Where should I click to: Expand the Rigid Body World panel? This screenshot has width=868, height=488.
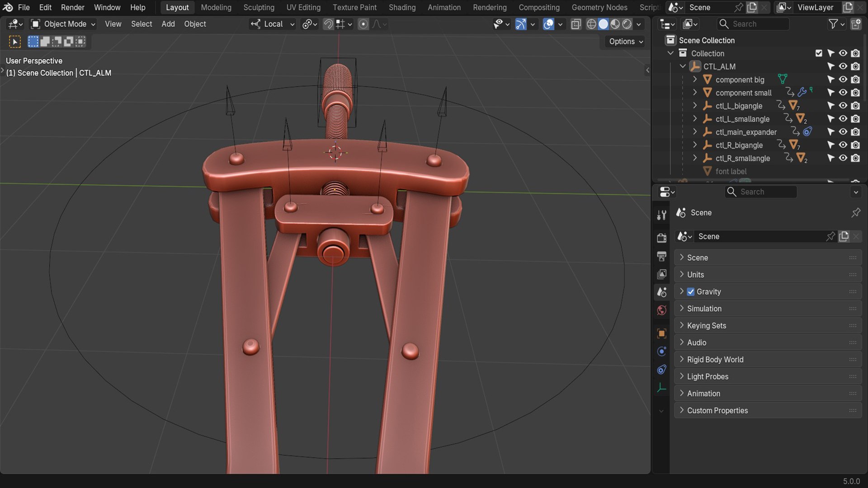coord(768,360)
